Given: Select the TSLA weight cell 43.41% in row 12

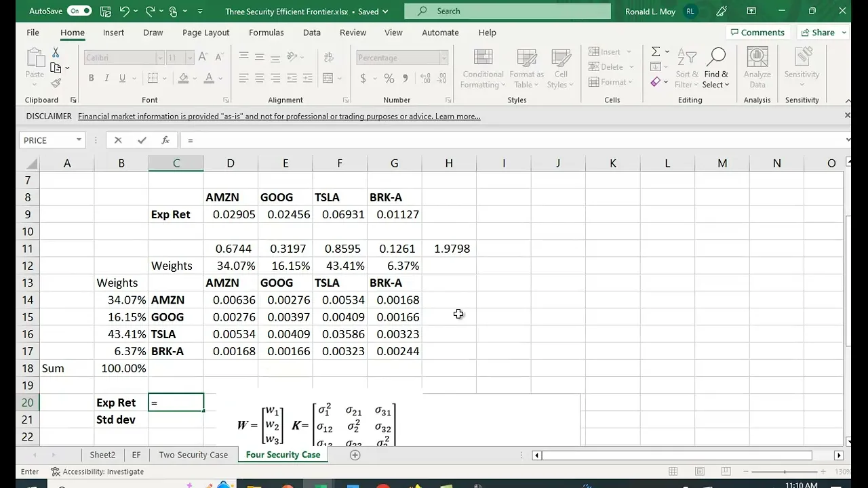Looking at the screenshot, I should tap(340, 266).
